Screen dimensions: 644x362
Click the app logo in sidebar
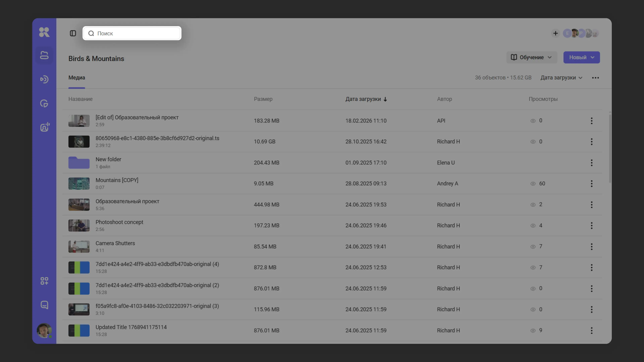click(x=44, y=32)
